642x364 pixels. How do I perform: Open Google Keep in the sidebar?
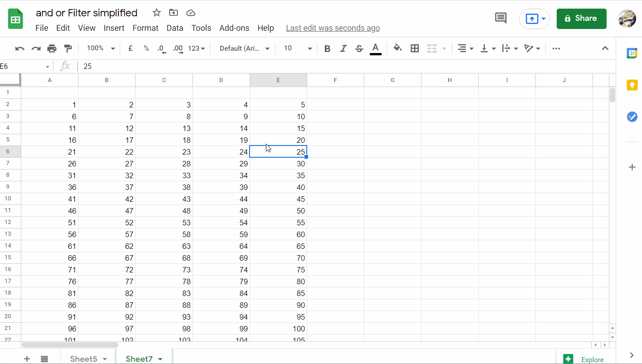pos(632,84)
